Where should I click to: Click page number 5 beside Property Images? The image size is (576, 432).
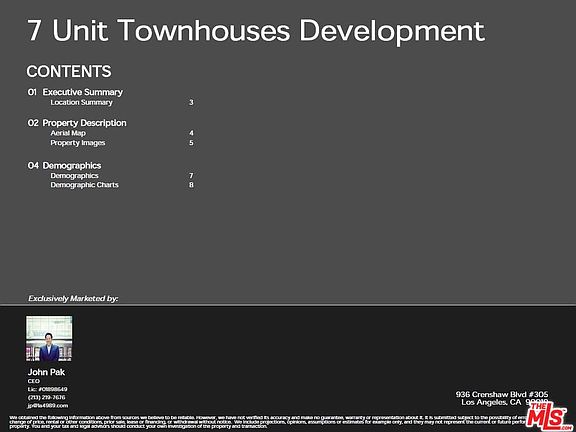(191, 143)
